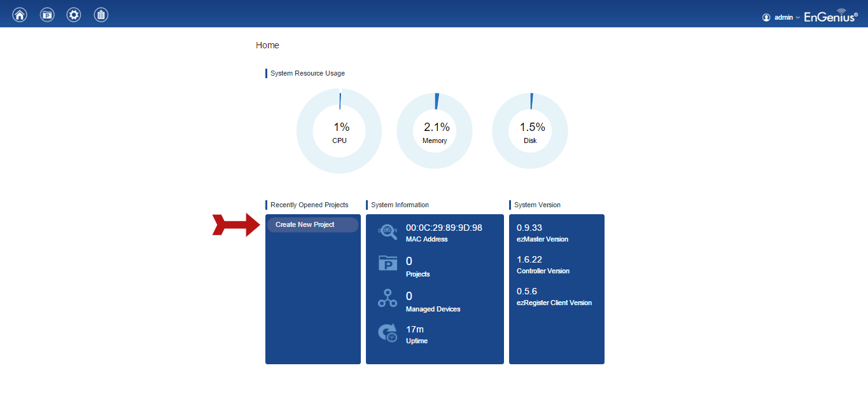
Task: Click the ezMaster Version 0.9.33 text
Action: coord(529,228)
